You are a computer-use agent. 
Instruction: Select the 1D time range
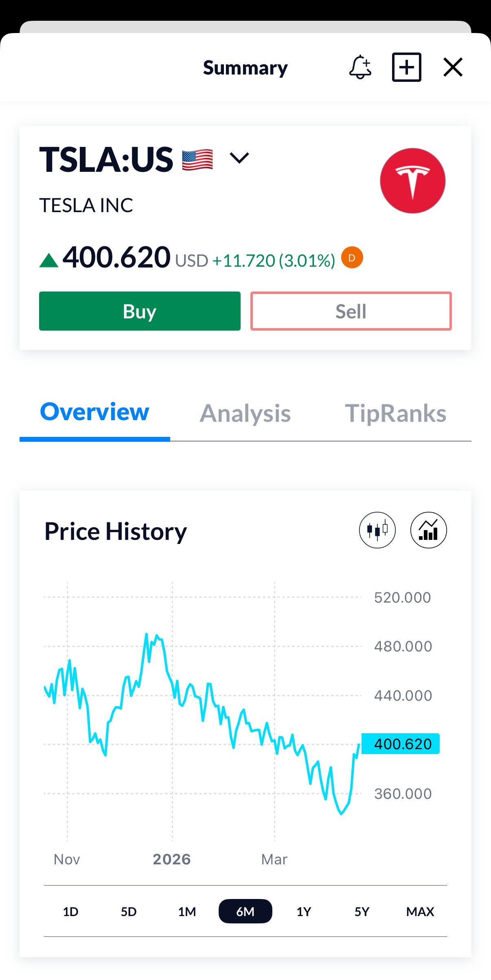click(x=70, y=912)
